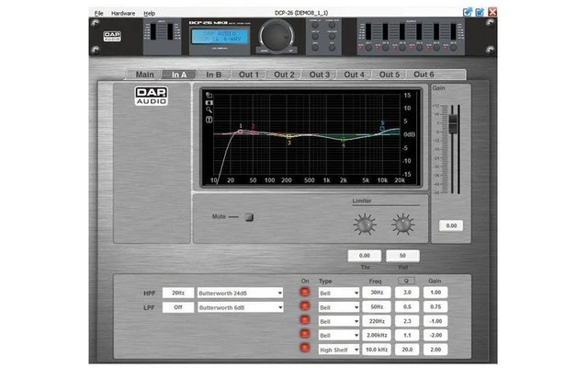Select EQ band node 4 on the graph
This screenshot has width=588, height=368.
[343, 141]
